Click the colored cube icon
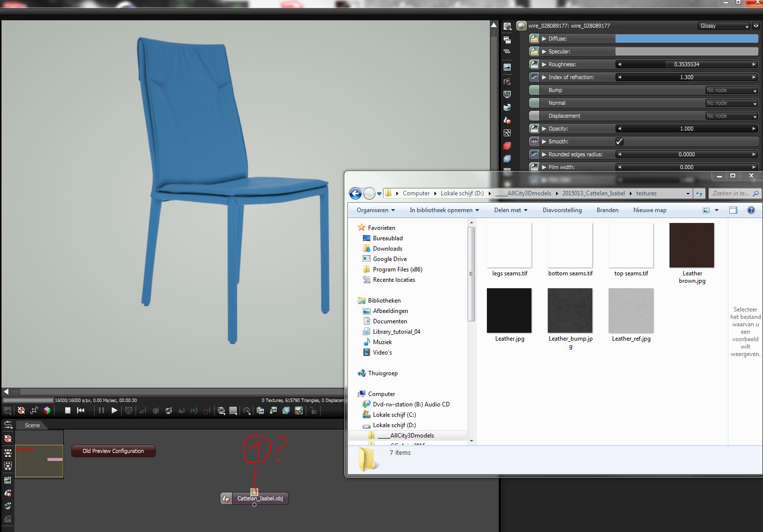 47,410
